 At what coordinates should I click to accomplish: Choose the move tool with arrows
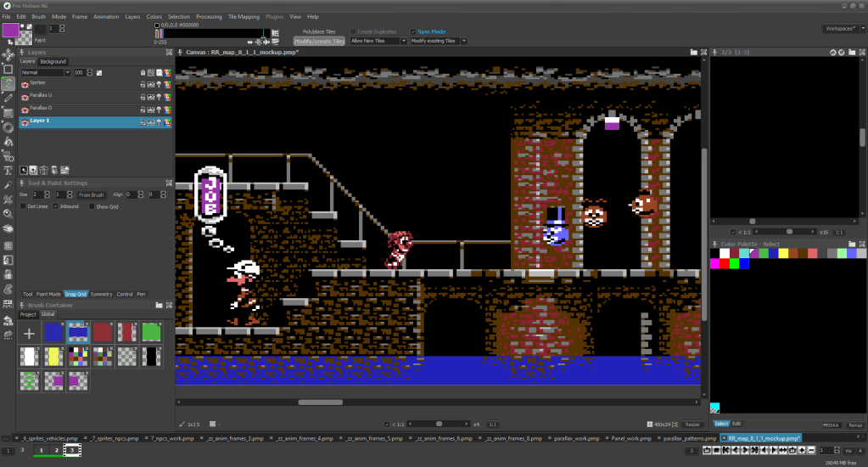tap(8, 54)
